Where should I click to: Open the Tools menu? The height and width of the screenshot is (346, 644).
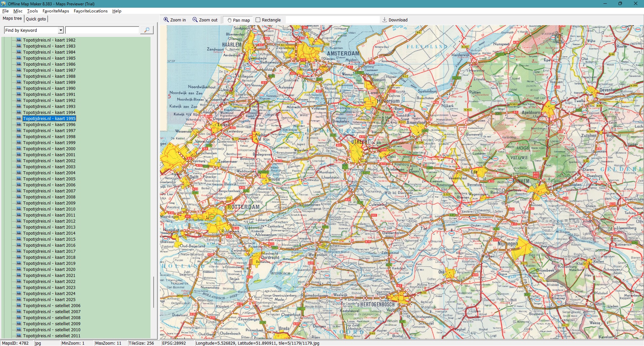tap(33, 11)
